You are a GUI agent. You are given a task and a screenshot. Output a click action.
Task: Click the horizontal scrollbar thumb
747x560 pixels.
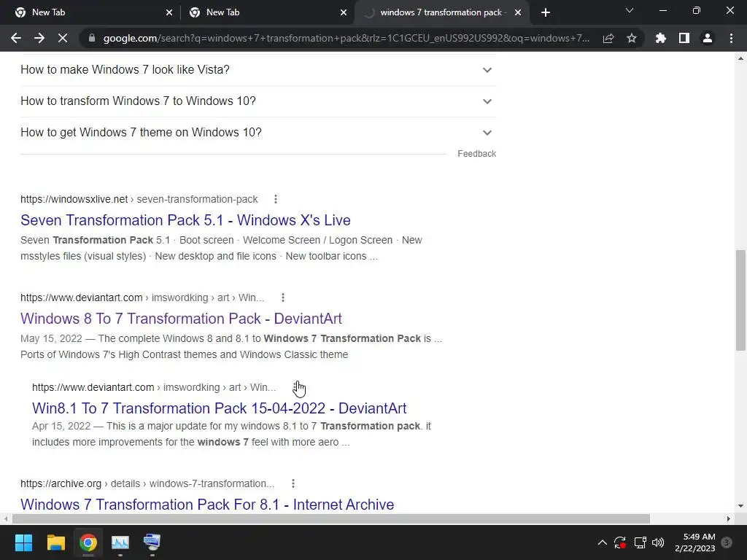point(331,518)
